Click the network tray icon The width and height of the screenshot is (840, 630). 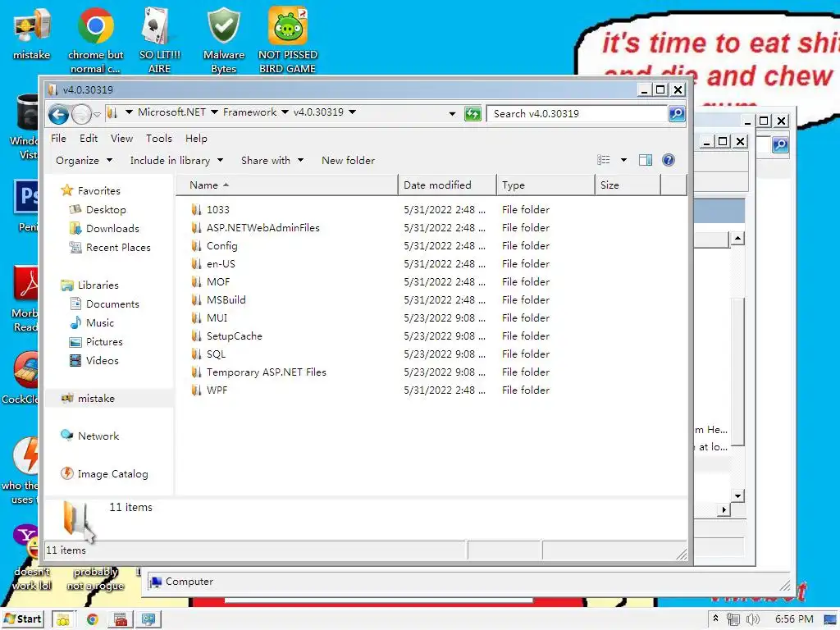point(733,619)
